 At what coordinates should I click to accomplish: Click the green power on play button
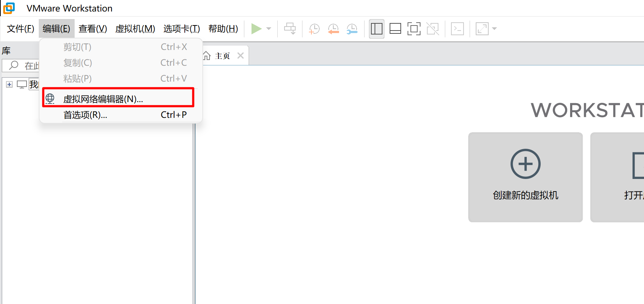point(256,29)
